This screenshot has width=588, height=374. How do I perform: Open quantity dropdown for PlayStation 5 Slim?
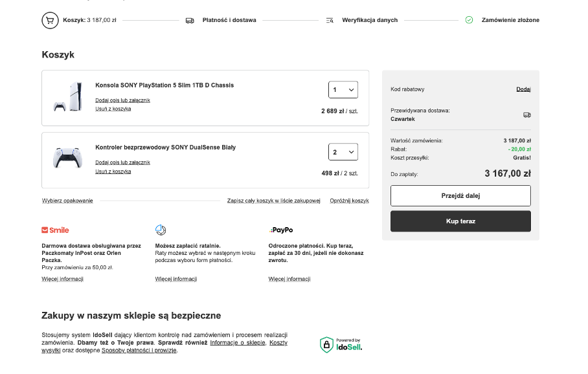[343, 90]
